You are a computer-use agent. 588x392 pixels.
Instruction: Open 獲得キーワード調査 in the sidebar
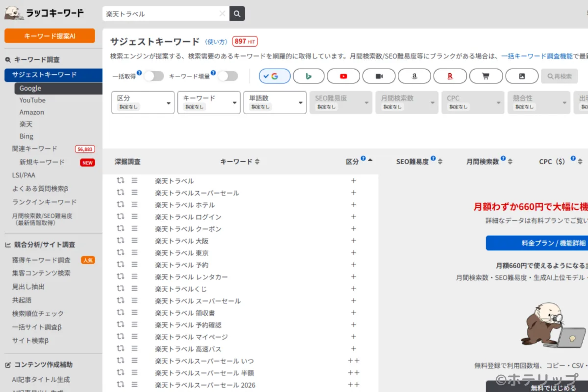tap(41, 260)
